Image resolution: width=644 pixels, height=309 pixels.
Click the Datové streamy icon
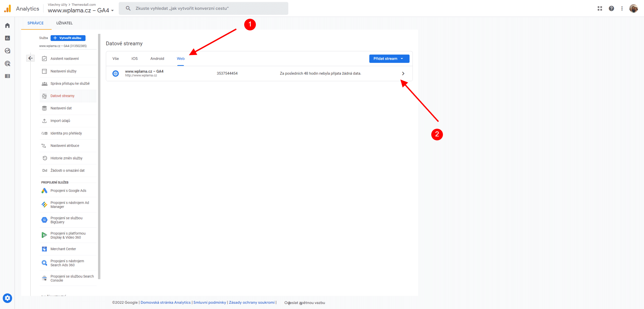pos(44,96)
